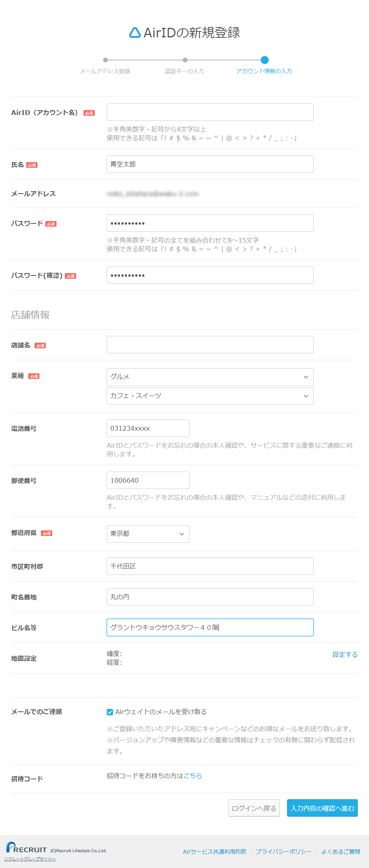Viewport: 369px width, 868px height.
Task: Click the メールでのご連絡 label
Action: [37, 712]
